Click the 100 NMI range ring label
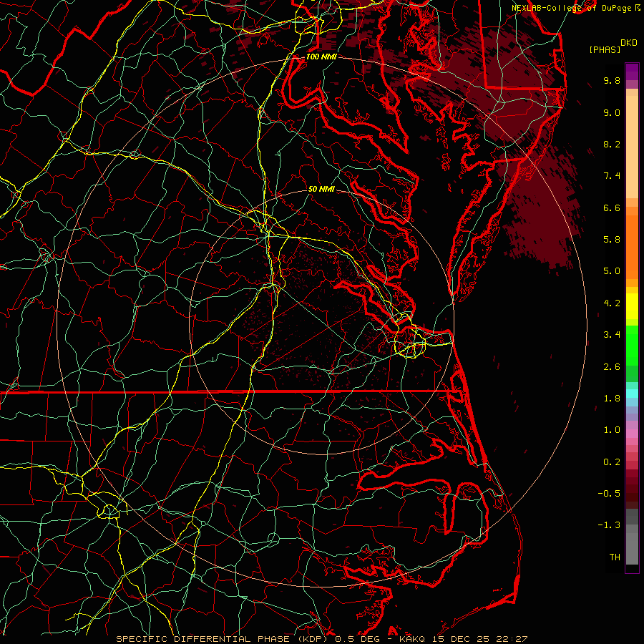The width and height of the screenshot is (644, 644). (321, 57)
